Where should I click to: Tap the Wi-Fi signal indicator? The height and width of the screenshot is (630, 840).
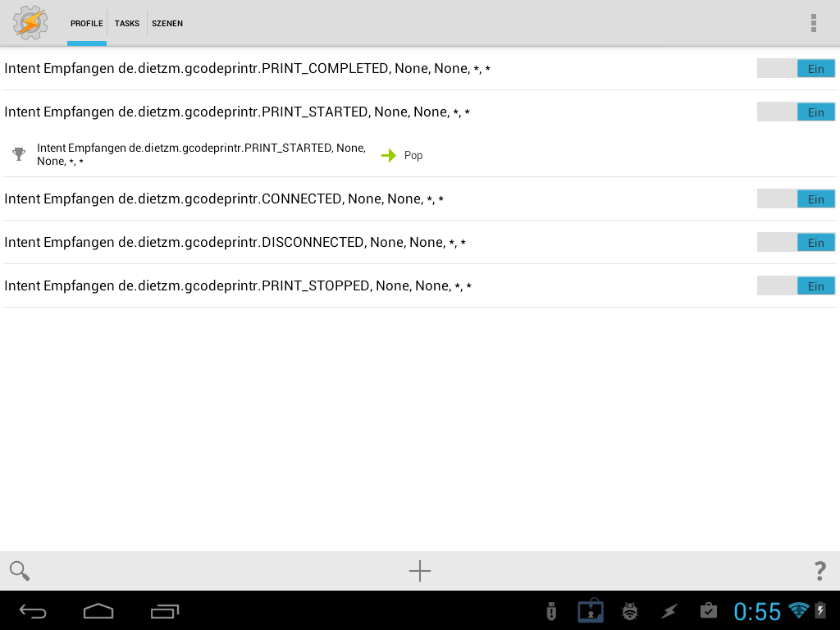[799, 610]
